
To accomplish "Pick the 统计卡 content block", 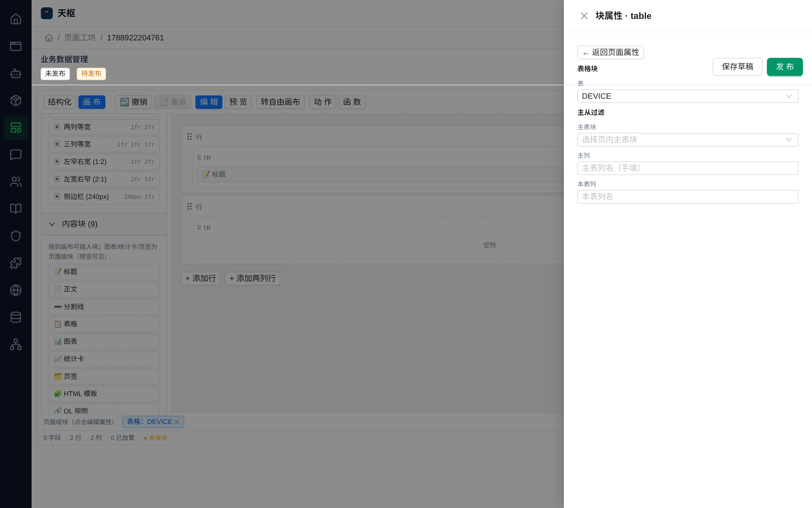I will pyautogui.click(x=104, y=359).
